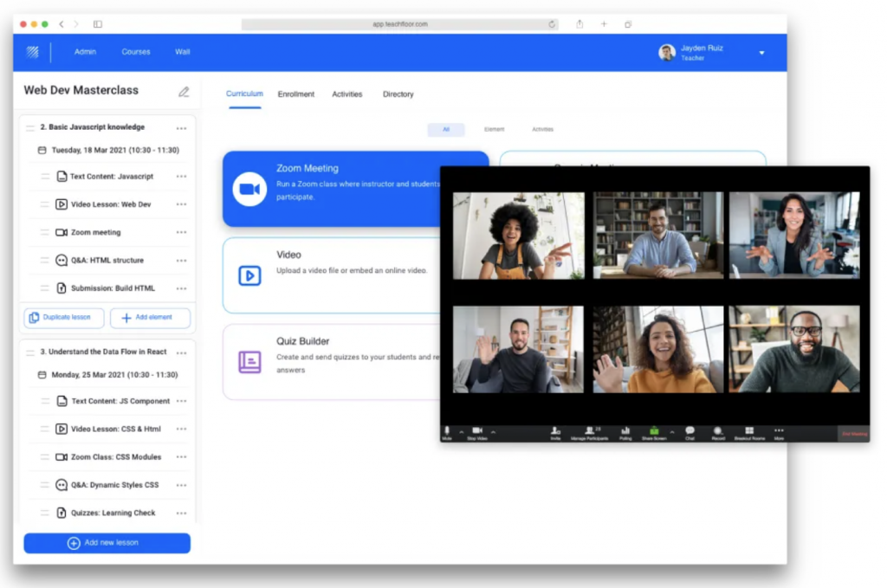Viewport: 887px width, 588px height.
Task: Expand the Jayden Ruiz account dropdown
Action: [761, 53]
